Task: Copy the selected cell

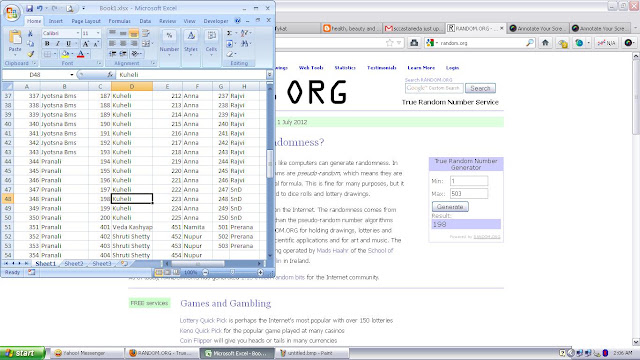Action: pos(30,44)
